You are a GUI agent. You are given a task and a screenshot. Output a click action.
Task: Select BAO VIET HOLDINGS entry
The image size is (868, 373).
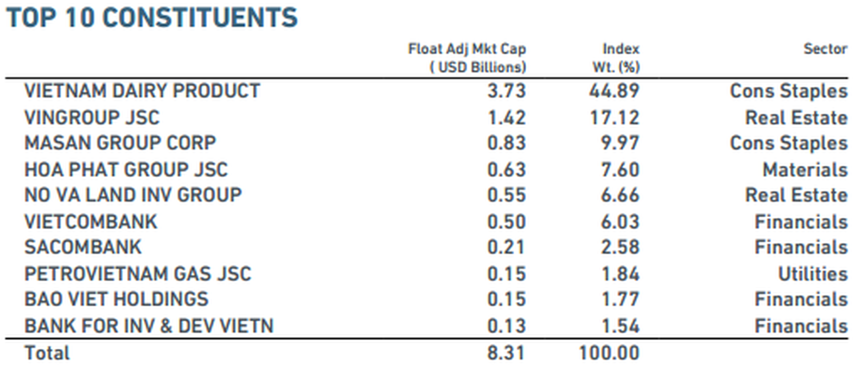(x=116, y=299)
